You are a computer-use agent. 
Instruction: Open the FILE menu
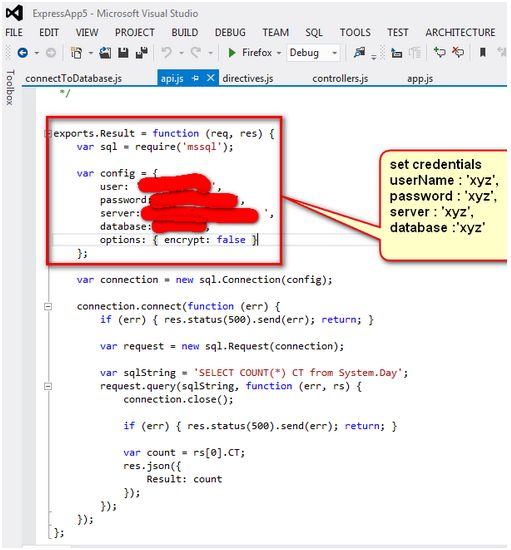pos(14,33)
